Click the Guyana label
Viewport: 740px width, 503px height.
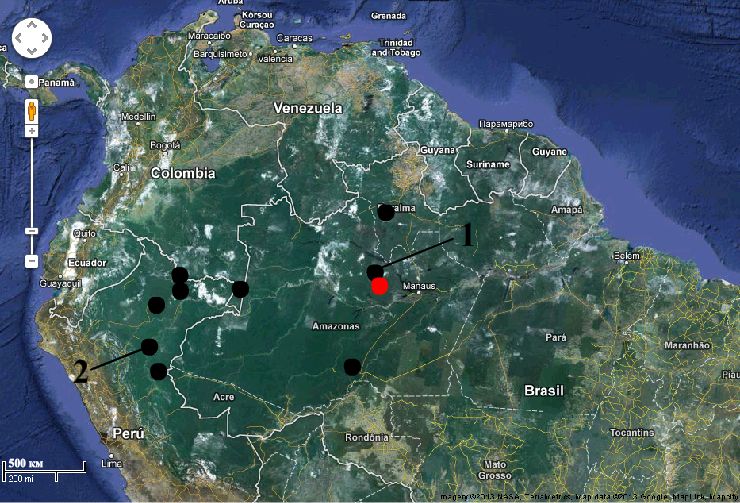pyautogui.click(x=437, y=150)
